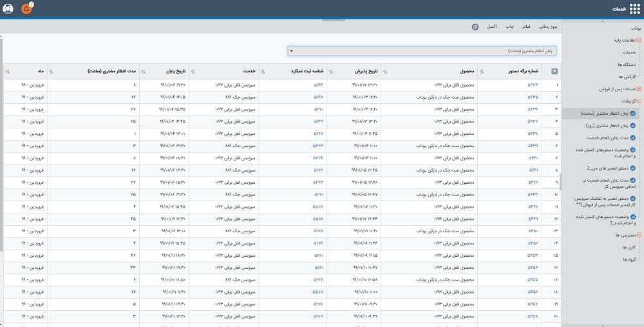644x327 pixels.
Task: Open the notifications bell
Action: click(x=26, y=8)
